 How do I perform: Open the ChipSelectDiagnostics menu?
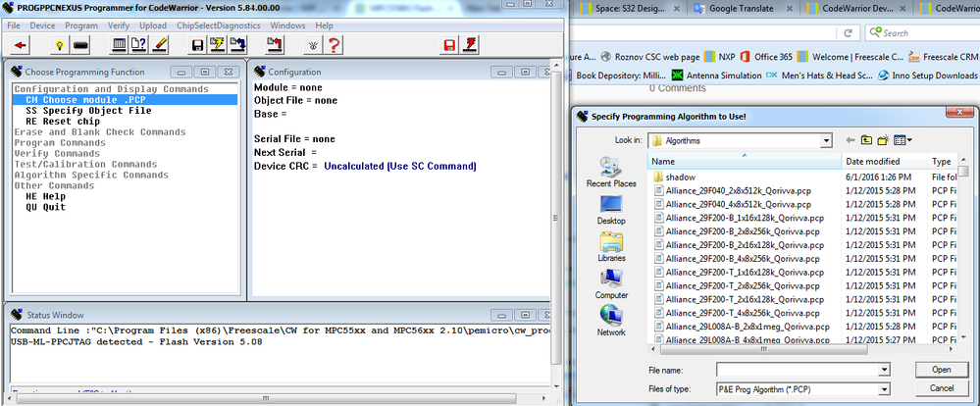[x=218, y=25]
